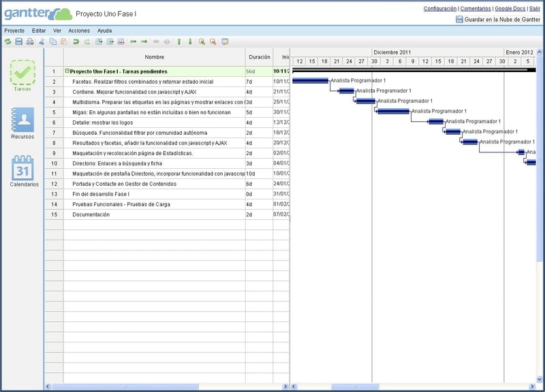Click the Zoom in magnifier icon
Image resolution: width=545 pixels, height=392 pixels.
point(202,42)
